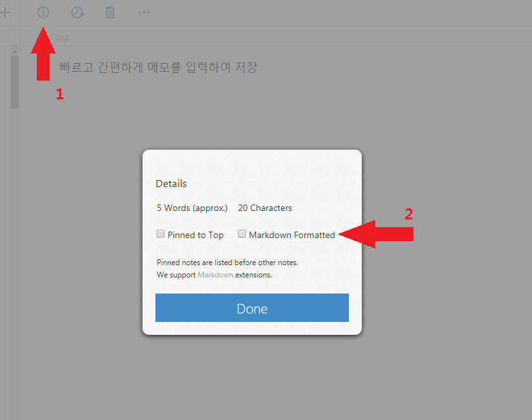Open the Markdown link in the dialog
532x420 pixels.
coord(215,275)
